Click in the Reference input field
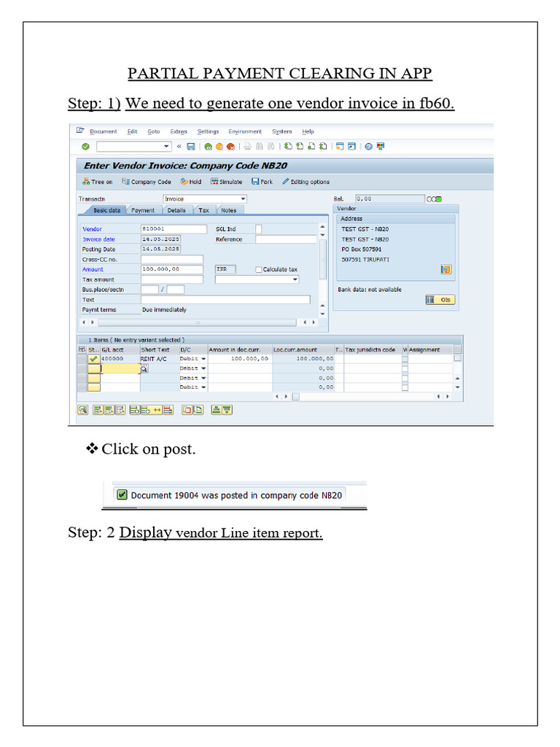 [x=286, y=239]
